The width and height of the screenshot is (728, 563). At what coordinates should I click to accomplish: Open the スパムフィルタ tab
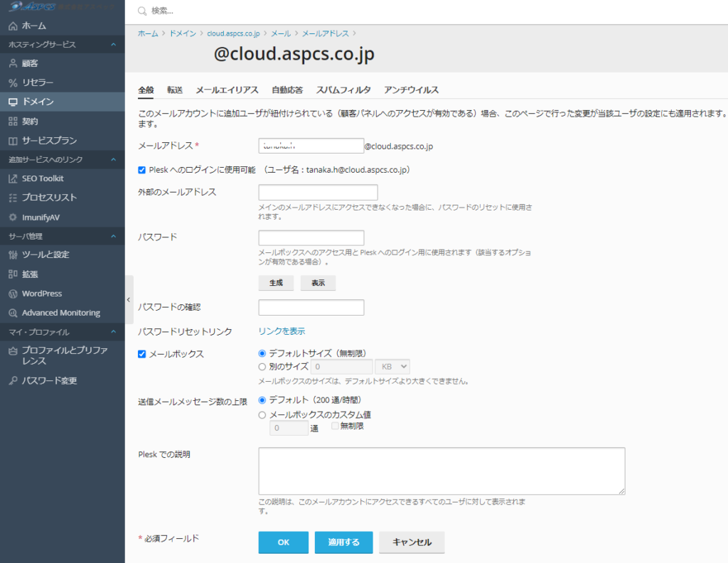click(343, 90)
